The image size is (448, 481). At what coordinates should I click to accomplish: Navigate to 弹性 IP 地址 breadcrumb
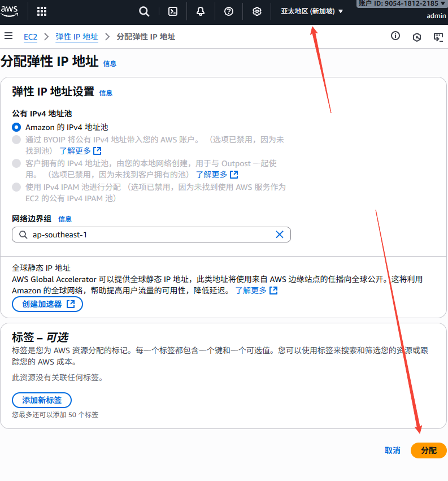click(77, 37)
